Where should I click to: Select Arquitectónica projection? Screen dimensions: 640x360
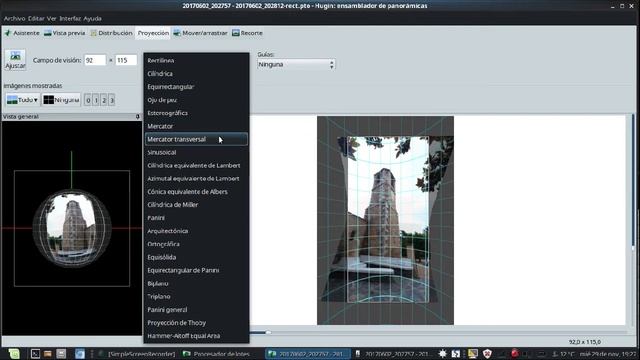coord(196,231)
